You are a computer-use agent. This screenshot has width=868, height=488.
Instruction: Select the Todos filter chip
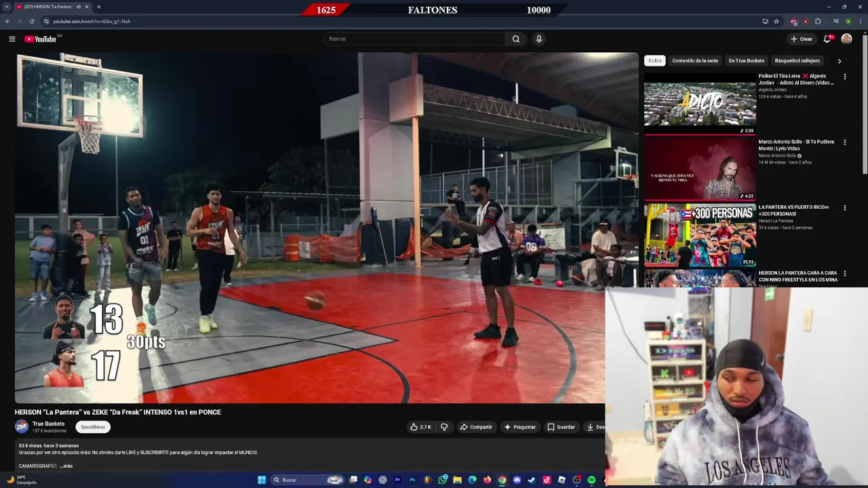tap(654, 61)
